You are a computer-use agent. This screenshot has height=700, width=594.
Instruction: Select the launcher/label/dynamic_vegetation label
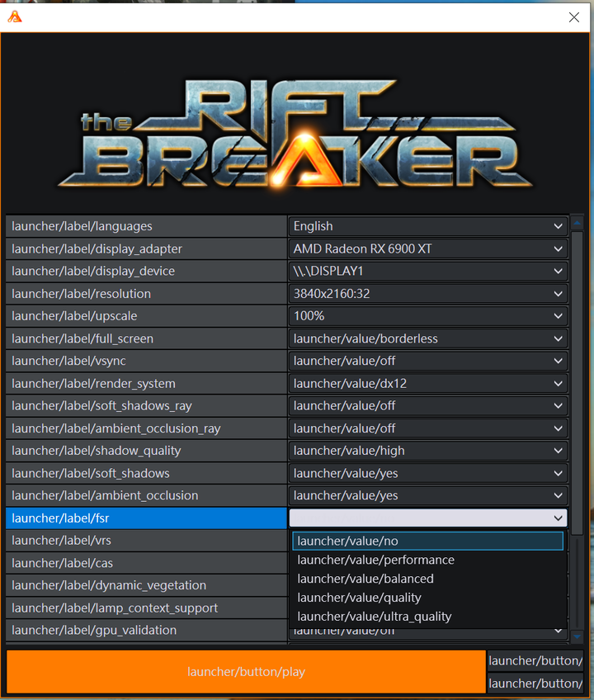[146, 585]
